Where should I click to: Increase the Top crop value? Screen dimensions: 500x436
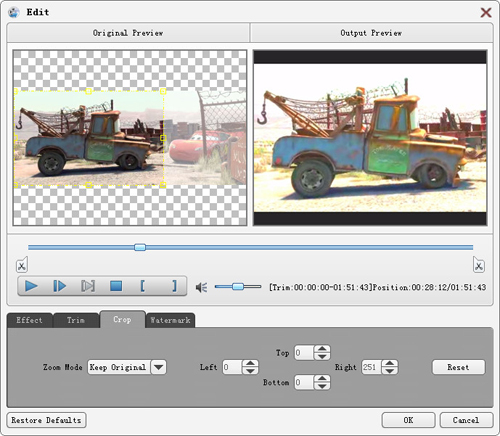click(322, 349)
